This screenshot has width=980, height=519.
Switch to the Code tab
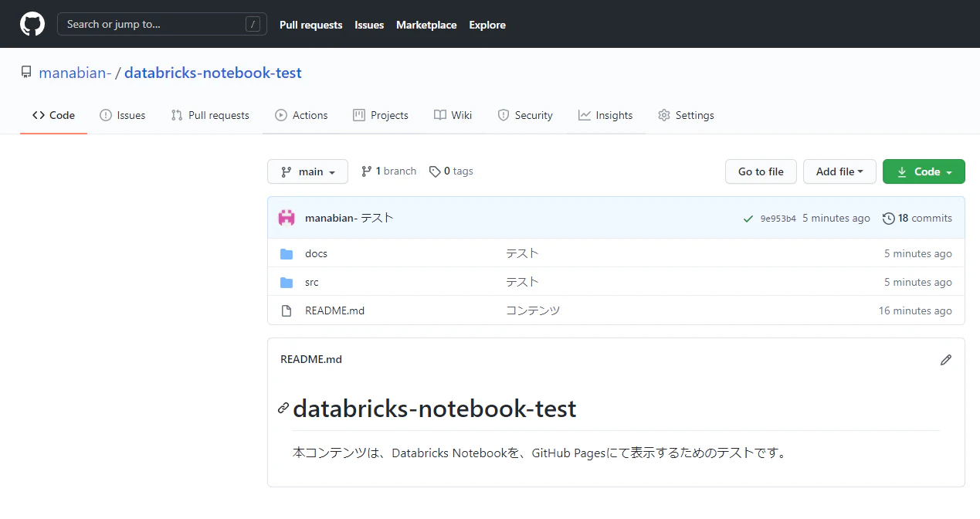pos(53,115)
